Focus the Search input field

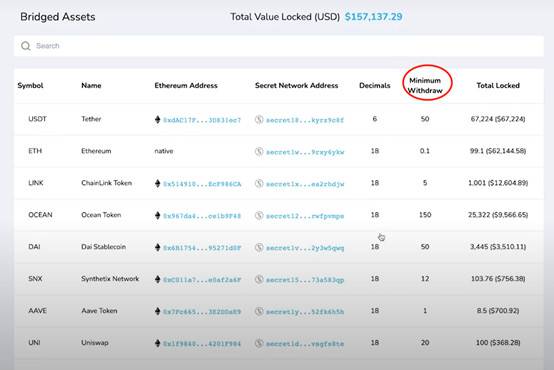(x=279, y=46)
